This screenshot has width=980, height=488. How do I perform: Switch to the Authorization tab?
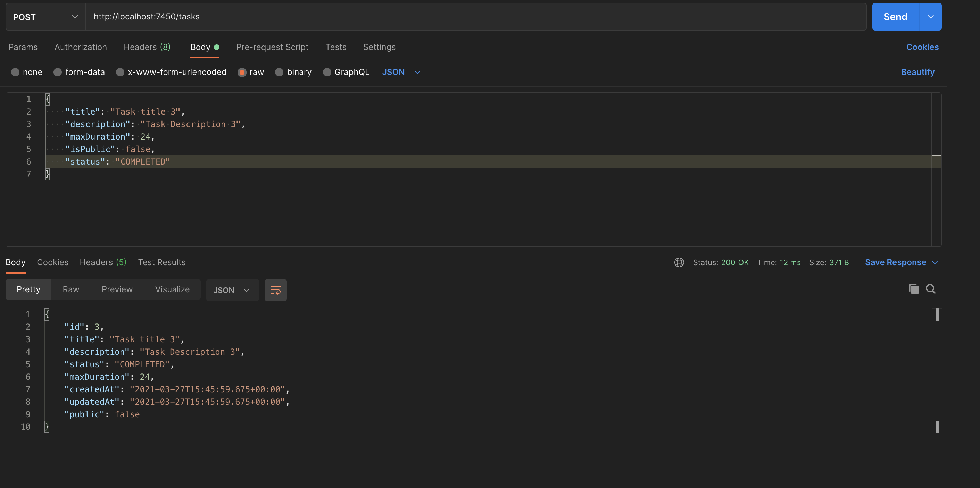pyautogui.click(x=81, y=47)
